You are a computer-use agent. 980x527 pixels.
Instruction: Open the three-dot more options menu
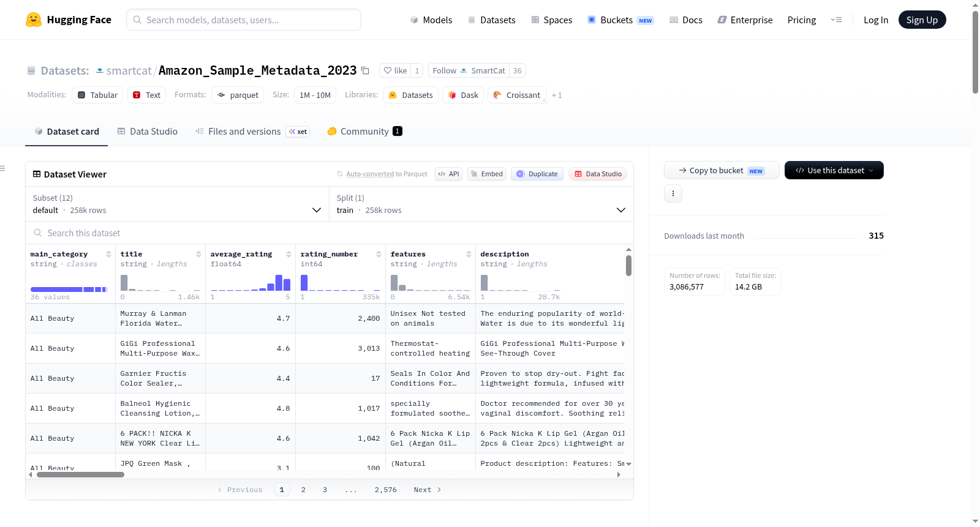click(x=673, y=193)
